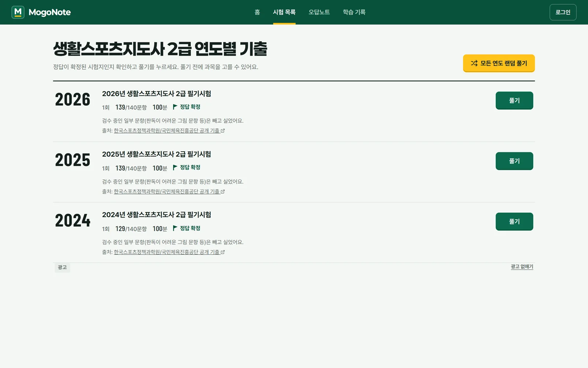Click the flag icon in the 2024 row
Viewport: 588px width, 368px height.
(x=175, y=228)
